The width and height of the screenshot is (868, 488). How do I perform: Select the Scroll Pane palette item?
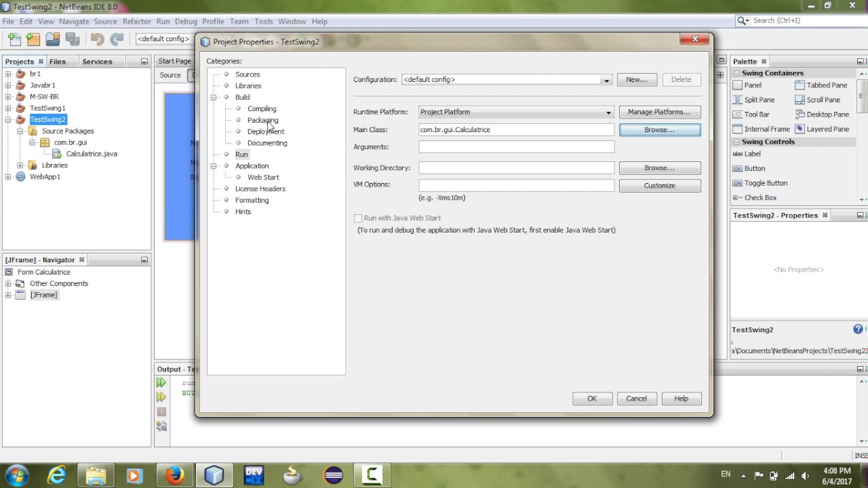817,100
